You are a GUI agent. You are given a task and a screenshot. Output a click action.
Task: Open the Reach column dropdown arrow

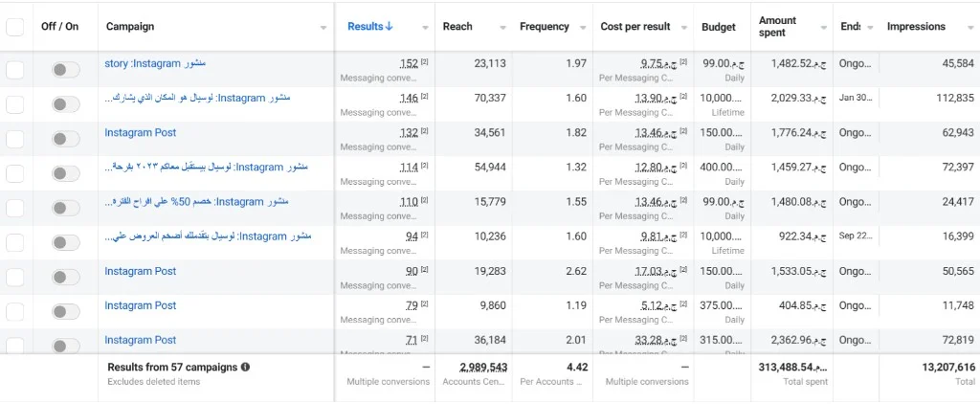point(502,28)
